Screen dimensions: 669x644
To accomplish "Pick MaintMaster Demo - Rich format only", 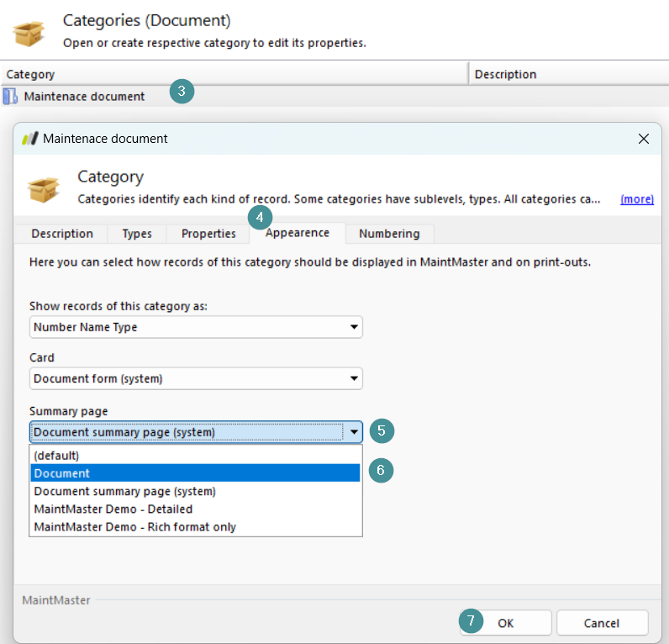I will click(196, 527).
